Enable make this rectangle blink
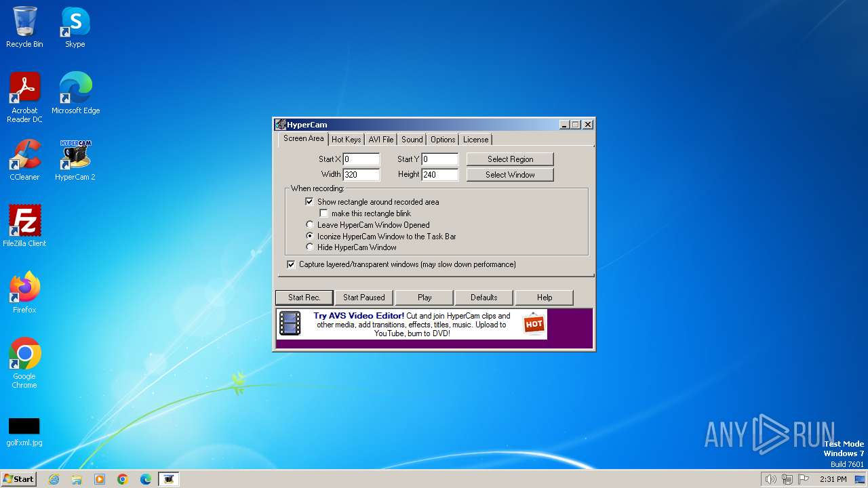 click(x=323, y=213)
